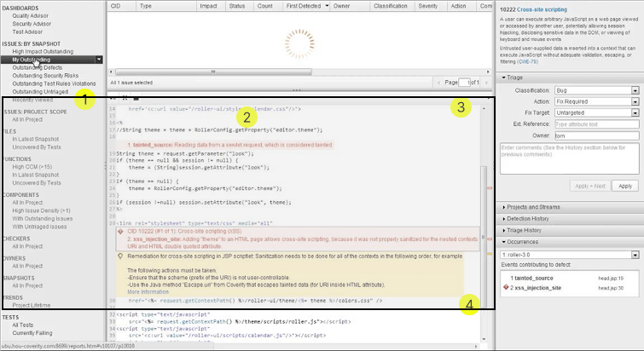Go to previous page in issues list
The width and height of the screenshot is (644, 351).
(441, 82)
